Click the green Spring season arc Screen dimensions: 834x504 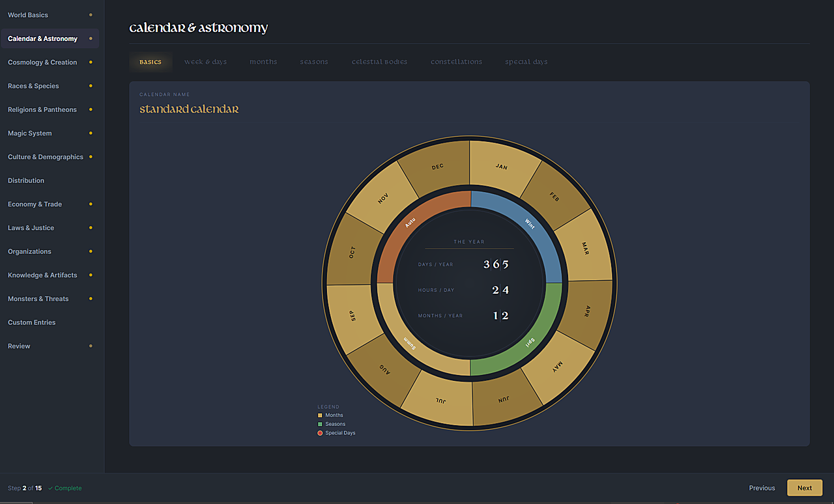click(530, 342)
